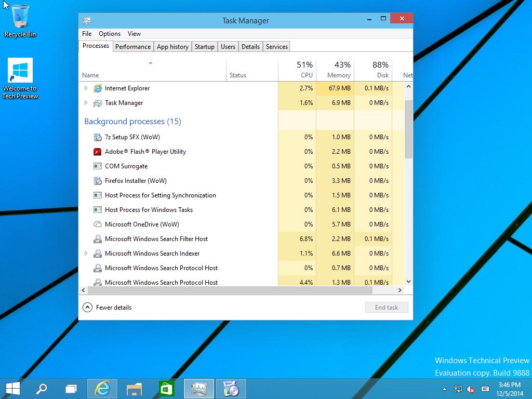Image resolution: width=532 pixels, height=399 pixels.
Task: Minimize the Task Manager window
Action: 369,19
